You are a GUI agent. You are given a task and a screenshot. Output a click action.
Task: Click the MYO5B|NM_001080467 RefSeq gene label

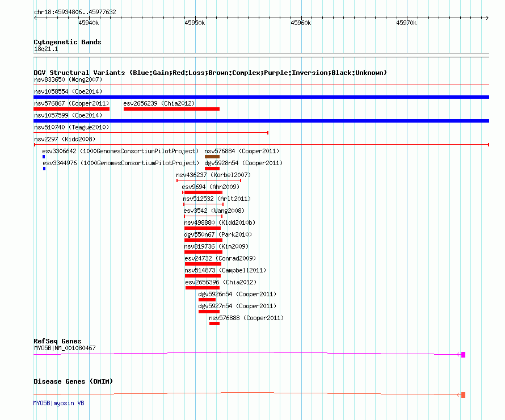tap(65, 348)
